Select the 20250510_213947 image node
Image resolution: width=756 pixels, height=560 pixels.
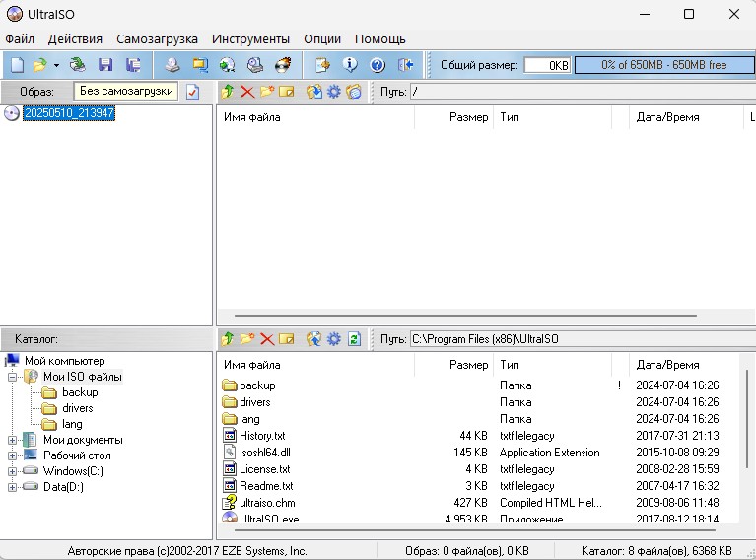[69, 113]
